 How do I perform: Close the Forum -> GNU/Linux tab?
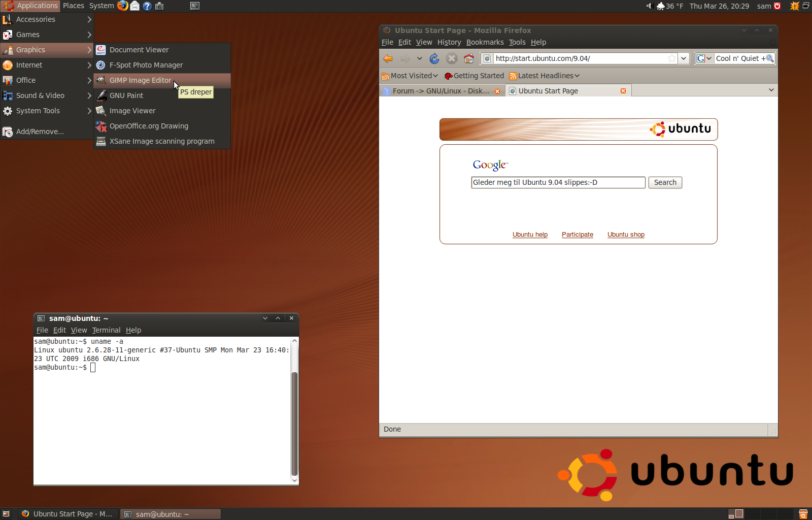tap(497, 91)
